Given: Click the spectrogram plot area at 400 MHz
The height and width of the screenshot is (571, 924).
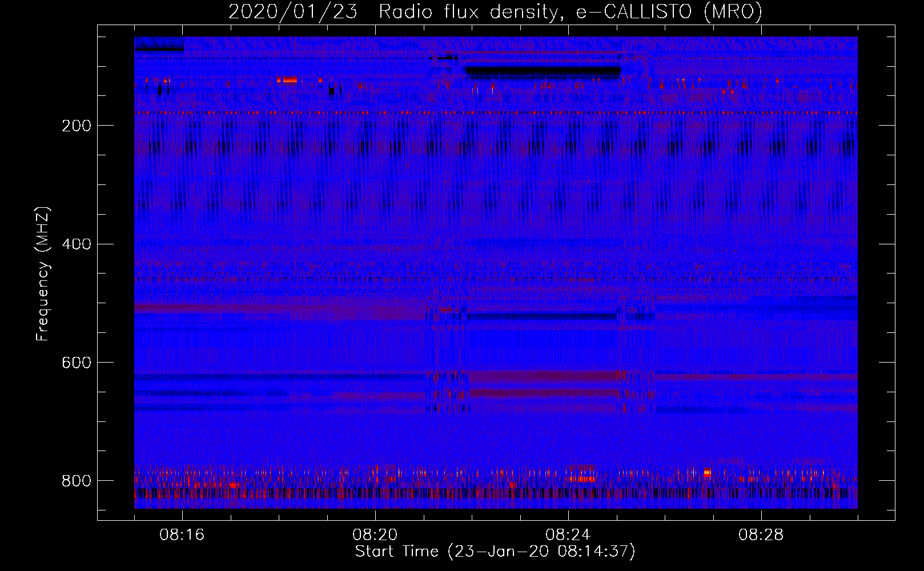Looking at the screenshot, I should click(496, 244).
